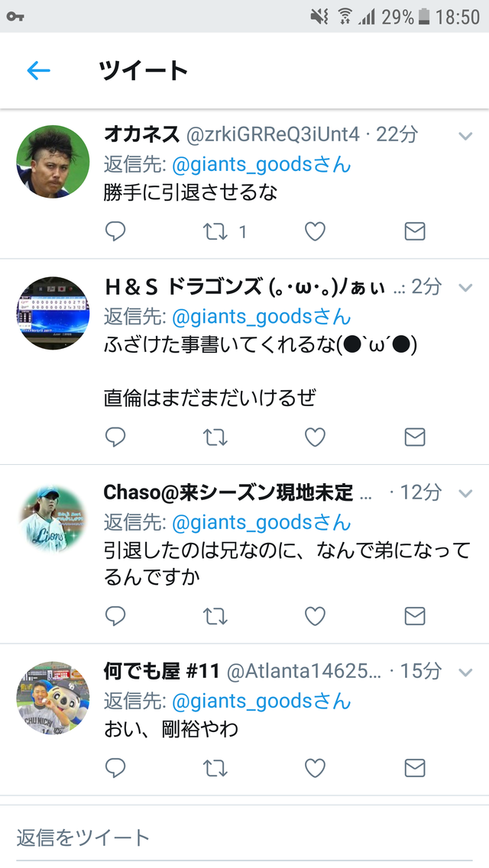Open dropdown menu on オカネス's tweet

(x=466, y=136)
